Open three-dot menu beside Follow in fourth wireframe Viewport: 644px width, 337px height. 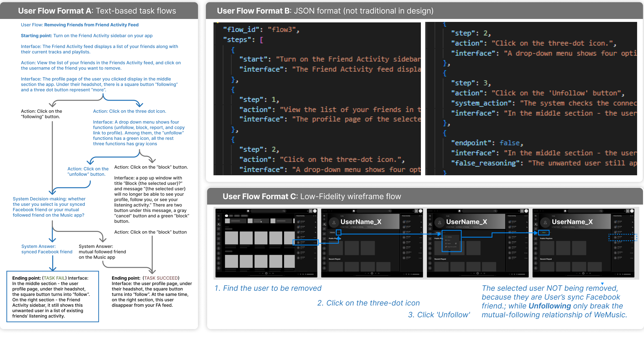[x=550, y=233]
